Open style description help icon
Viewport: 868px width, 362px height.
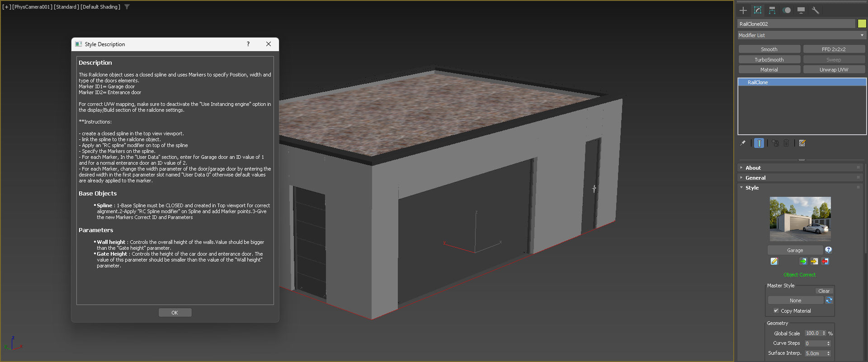click(x=828, y=250)
